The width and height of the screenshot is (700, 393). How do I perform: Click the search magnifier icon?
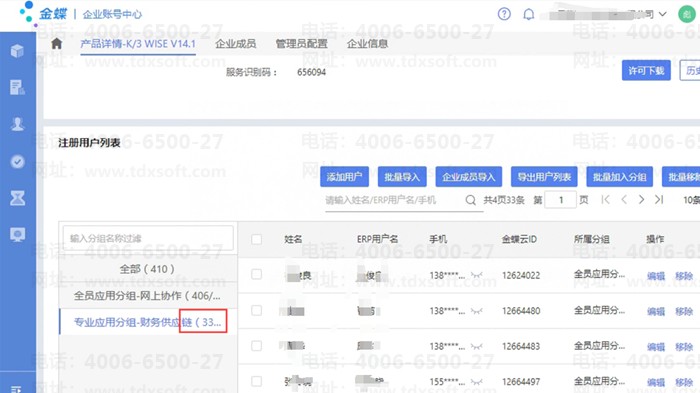tap(471, 200)
